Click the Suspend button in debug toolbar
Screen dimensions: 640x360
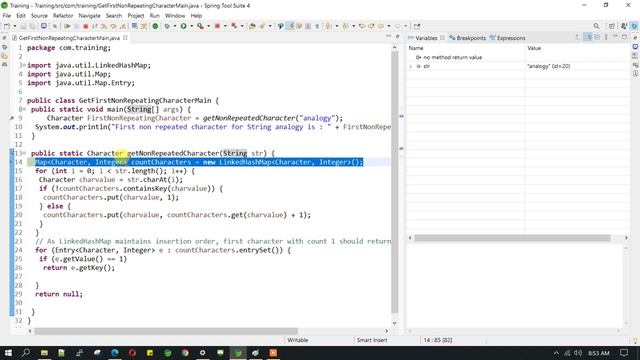[76, 26]
